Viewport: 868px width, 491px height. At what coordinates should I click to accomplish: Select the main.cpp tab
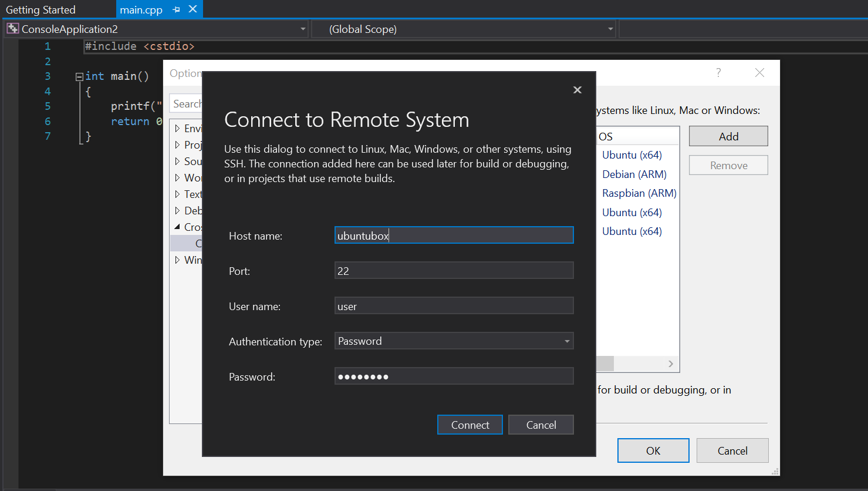(x=141, y=10)
